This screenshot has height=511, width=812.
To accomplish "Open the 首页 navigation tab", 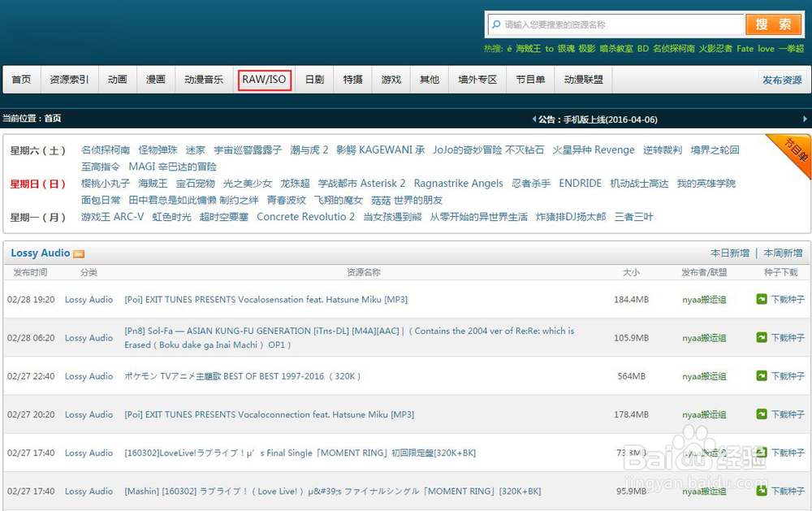I will click(x=21, y=80).
